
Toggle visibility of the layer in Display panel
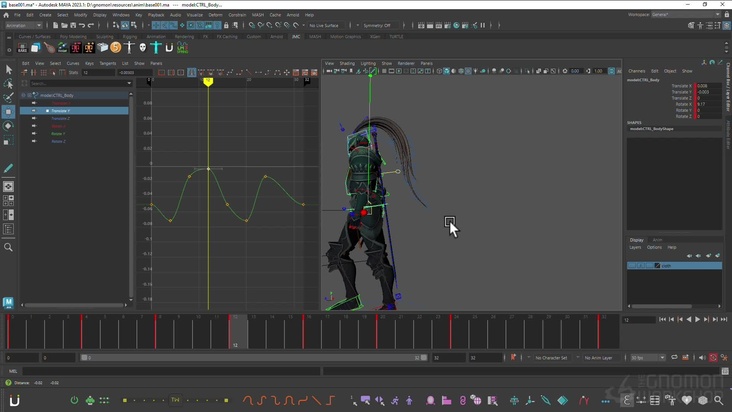coord(632,265)
